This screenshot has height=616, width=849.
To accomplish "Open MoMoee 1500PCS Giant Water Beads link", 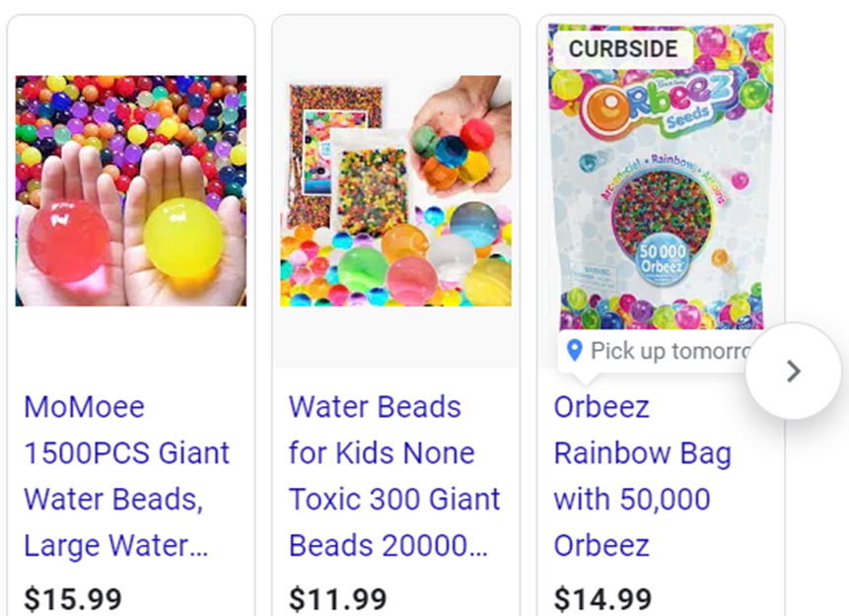I will tap(126, 476).
